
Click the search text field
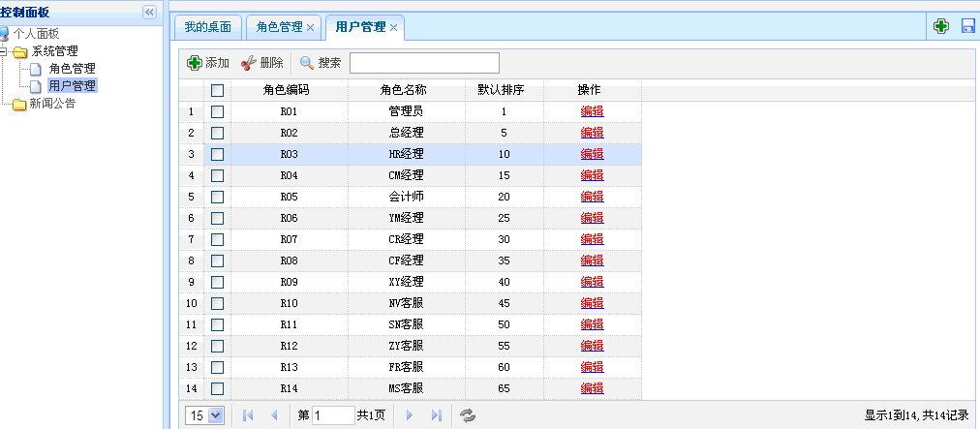[424, 63]
